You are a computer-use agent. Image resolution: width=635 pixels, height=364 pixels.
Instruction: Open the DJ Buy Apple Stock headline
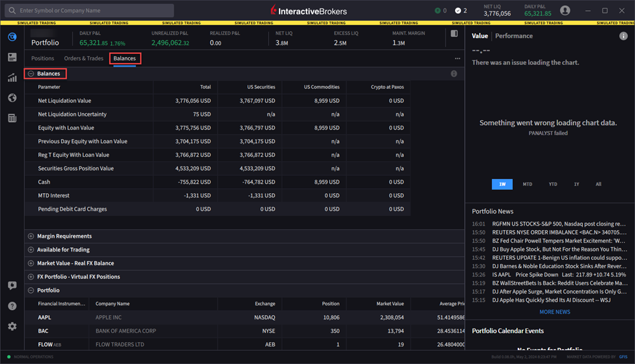(559, 250)
